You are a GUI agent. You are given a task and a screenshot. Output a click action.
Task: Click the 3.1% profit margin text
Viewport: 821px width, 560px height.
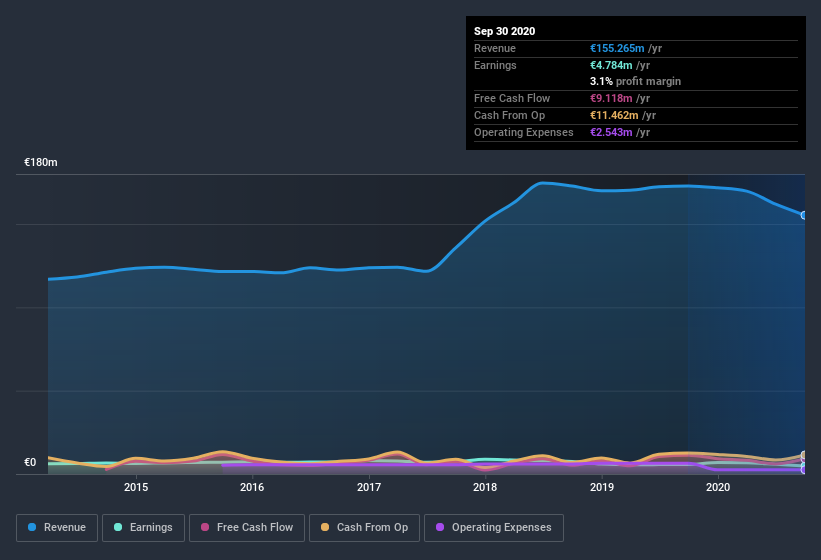[x=635, y=81]
